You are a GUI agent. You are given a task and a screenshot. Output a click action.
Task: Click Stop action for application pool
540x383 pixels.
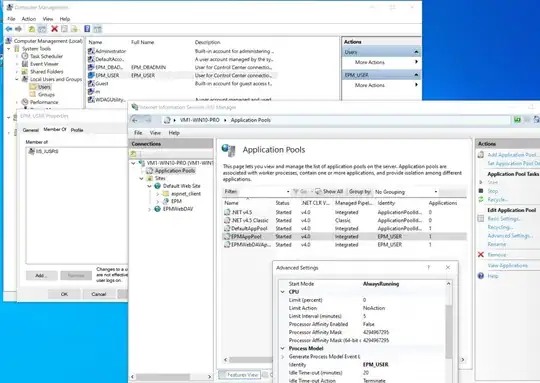[493, 191]
